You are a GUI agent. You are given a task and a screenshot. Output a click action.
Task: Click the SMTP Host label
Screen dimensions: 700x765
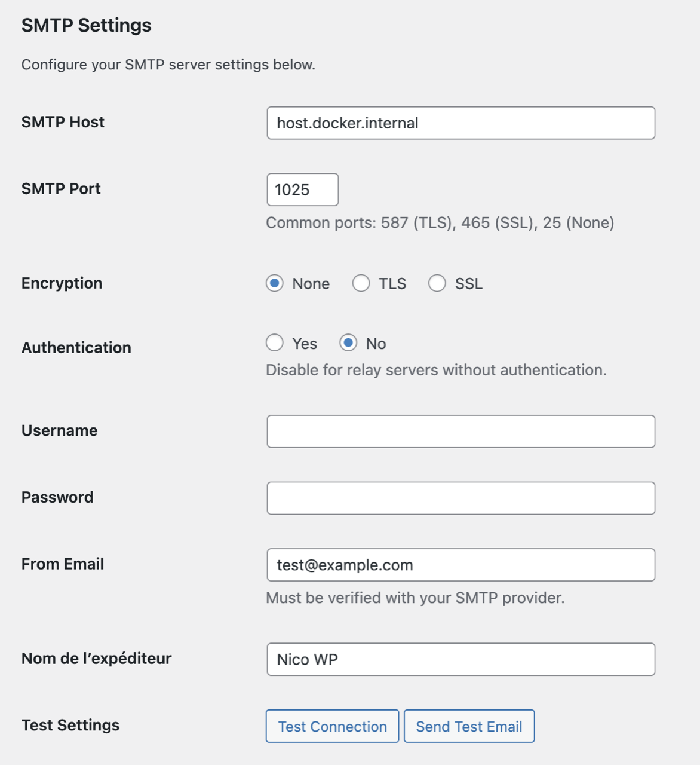click(x=63, y=122)
